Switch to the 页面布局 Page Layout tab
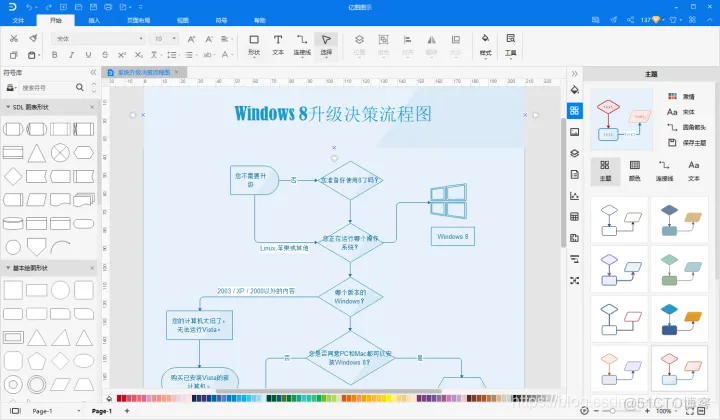720x420 pixels. pos(138,20)
